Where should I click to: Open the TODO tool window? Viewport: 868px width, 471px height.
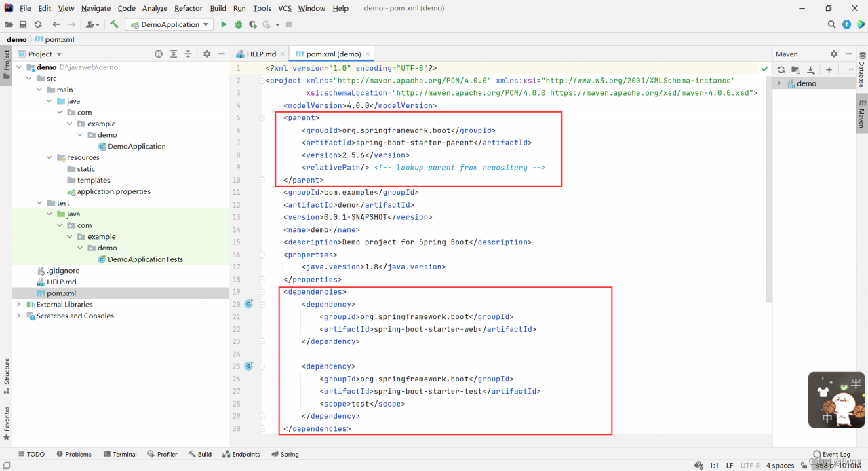coord(31,454)
